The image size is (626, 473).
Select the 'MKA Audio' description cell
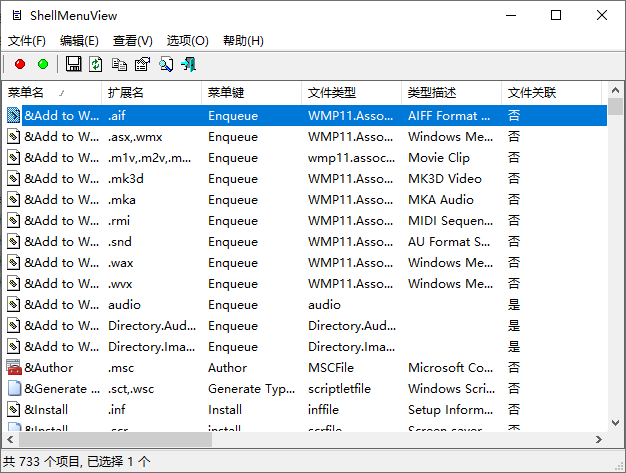441,200
